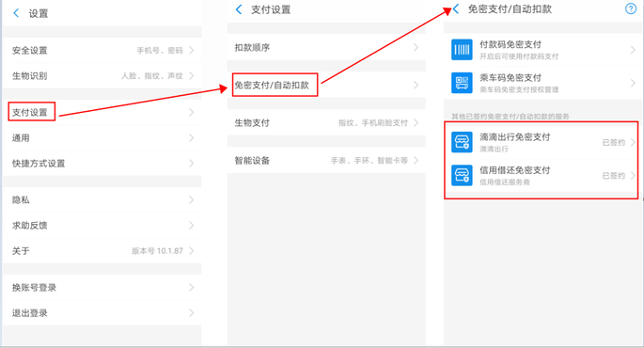This screenshot has width=644, height=348.
Task: Expand chevron next to 生物识别
Action: (x=192, y=75)
